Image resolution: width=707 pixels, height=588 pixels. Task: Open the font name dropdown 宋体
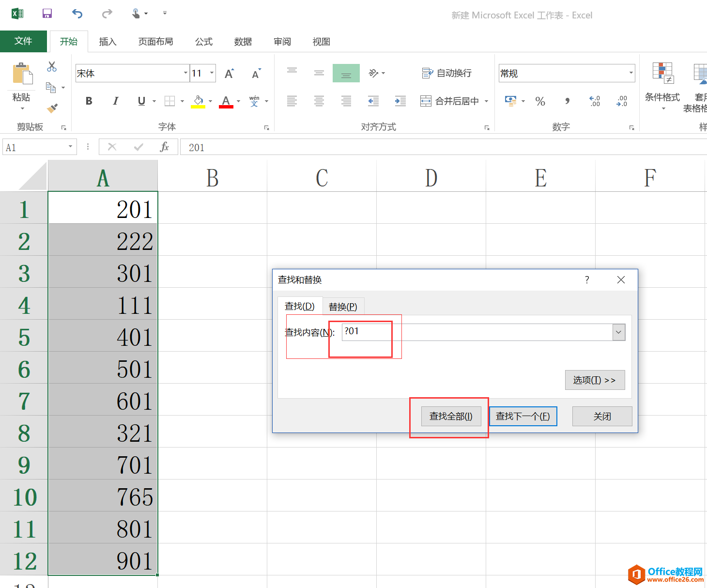click(x=185, y=73)
